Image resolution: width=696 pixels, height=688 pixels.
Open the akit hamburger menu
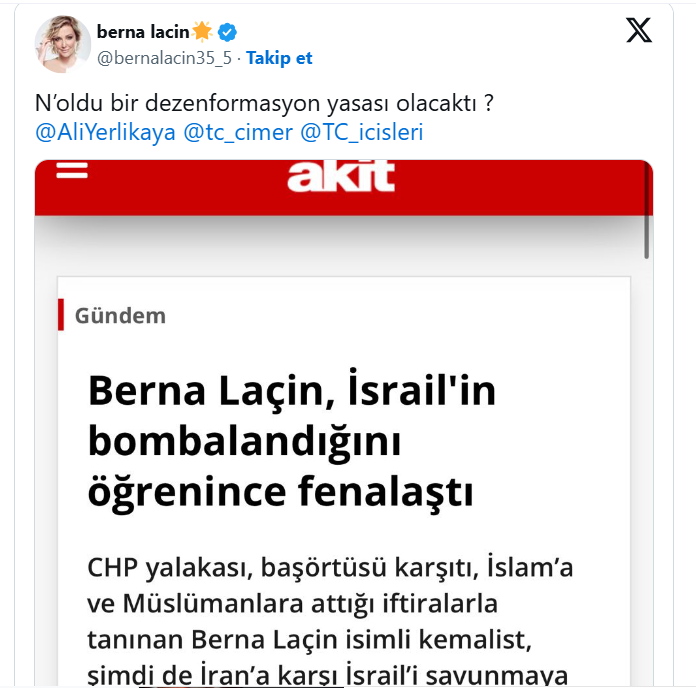pyautogui.click(x=72, y=170)
